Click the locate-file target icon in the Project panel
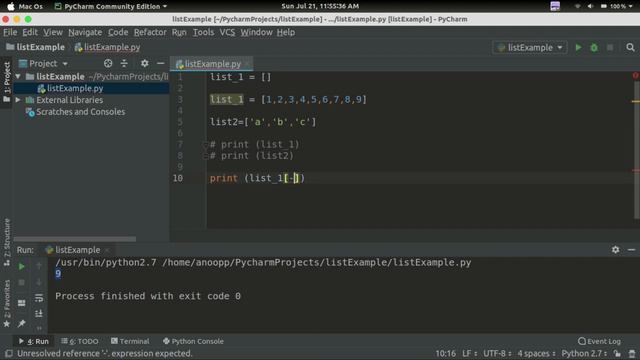This screenshot has width=640, height=360. [108, 63]
